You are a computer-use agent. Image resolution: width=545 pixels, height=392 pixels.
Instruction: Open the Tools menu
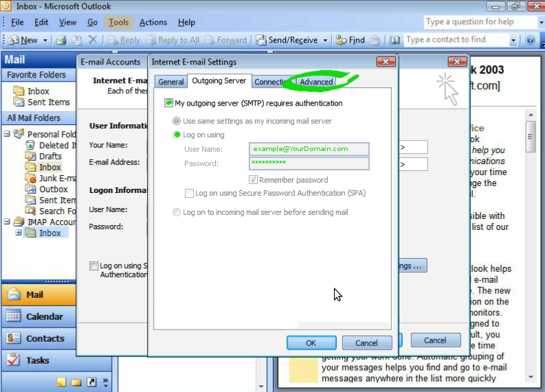[x=118, y=22]
